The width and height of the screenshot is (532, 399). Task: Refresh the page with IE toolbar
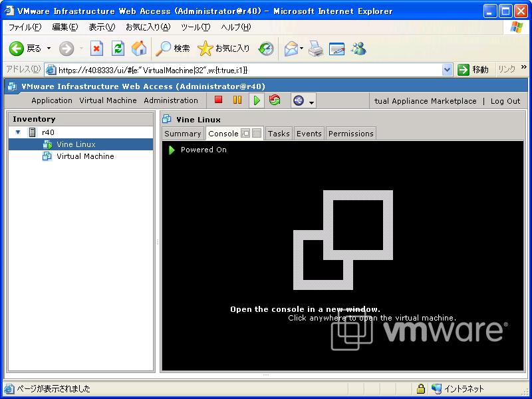[118, 49]
